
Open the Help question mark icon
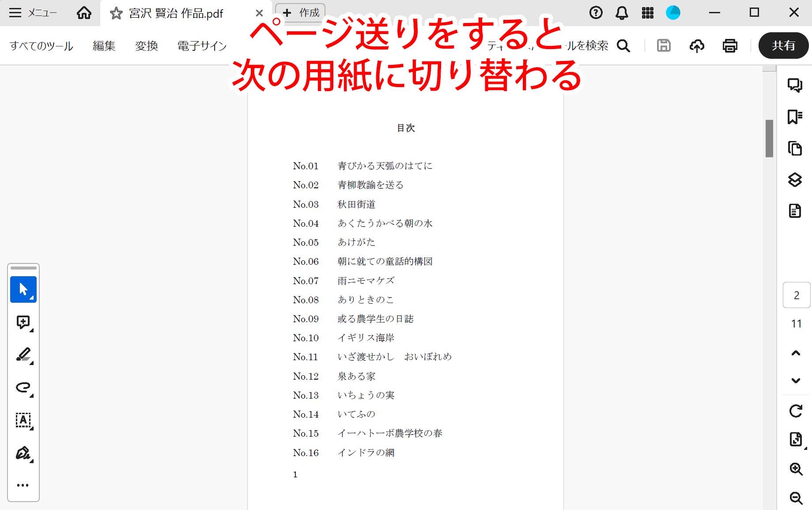pyautogui.click(x=596, y=13)
